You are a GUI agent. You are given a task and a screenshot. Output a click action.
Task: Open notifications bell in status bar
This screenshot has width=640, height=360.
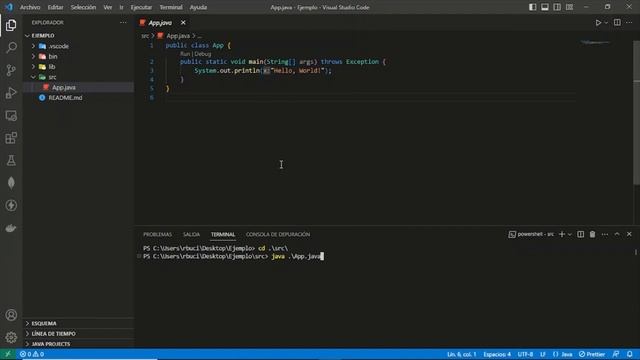pos(630,354)
